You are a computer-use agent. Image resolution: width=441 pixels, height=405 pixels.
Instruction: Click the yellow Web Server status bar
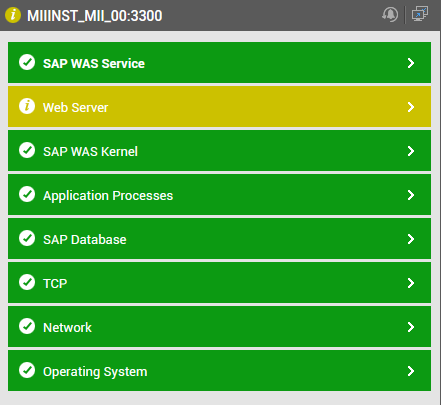(219, 107)
